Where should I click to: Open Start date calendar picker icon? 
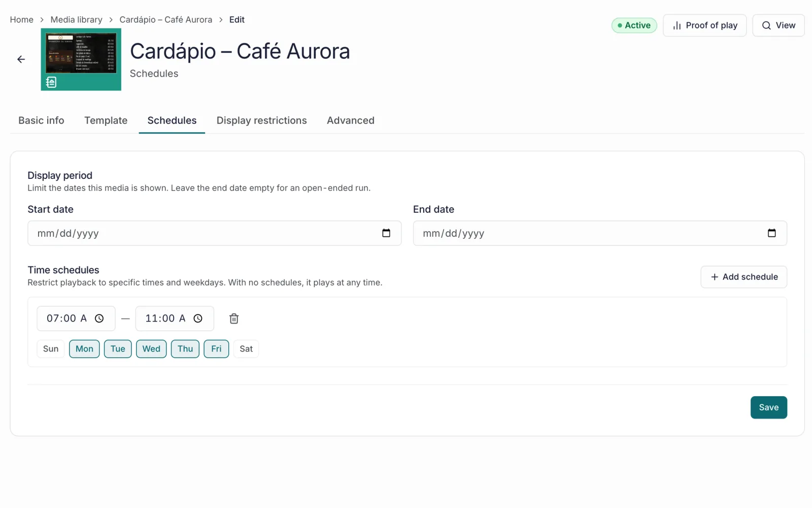click(386, 233)
